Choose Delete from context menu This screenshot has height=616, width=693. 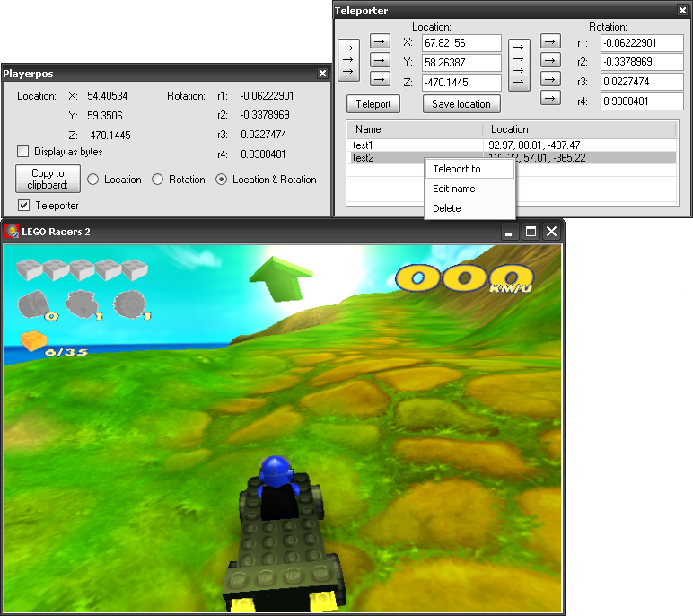(x=469, y=208)
